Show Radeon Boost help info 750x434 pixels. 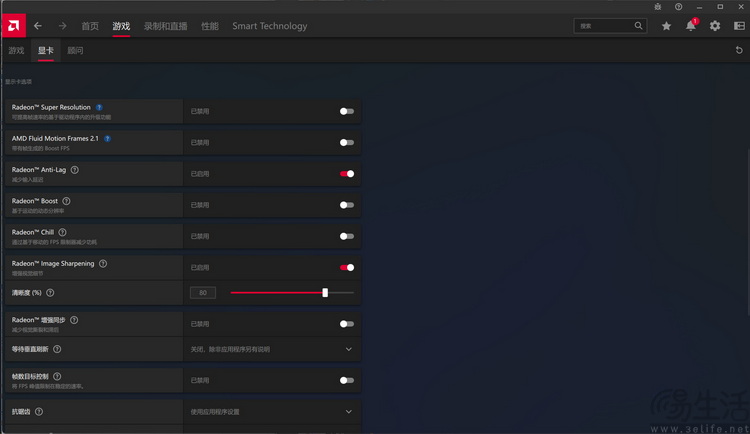pyautogui.click(x=66, y=201)
